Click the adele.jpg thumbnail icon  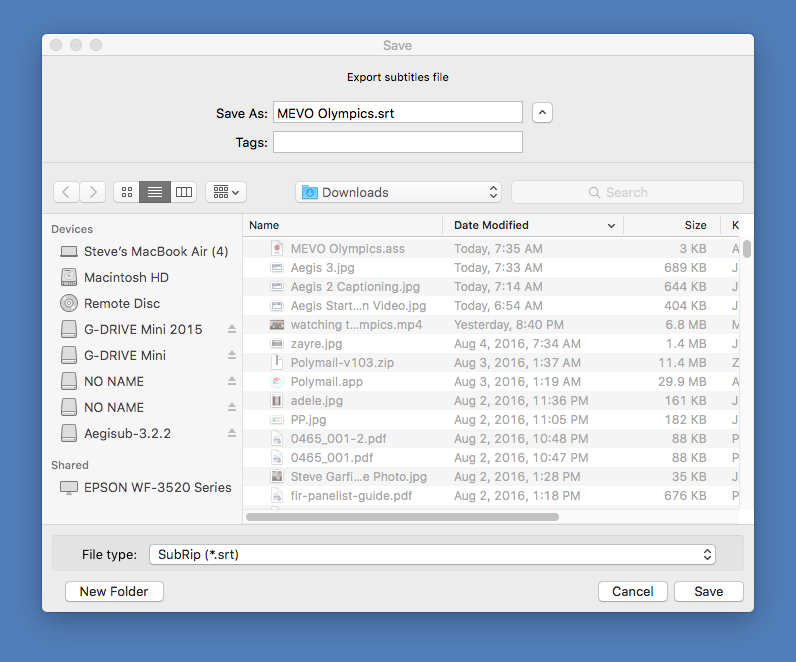tap(277, 401)
